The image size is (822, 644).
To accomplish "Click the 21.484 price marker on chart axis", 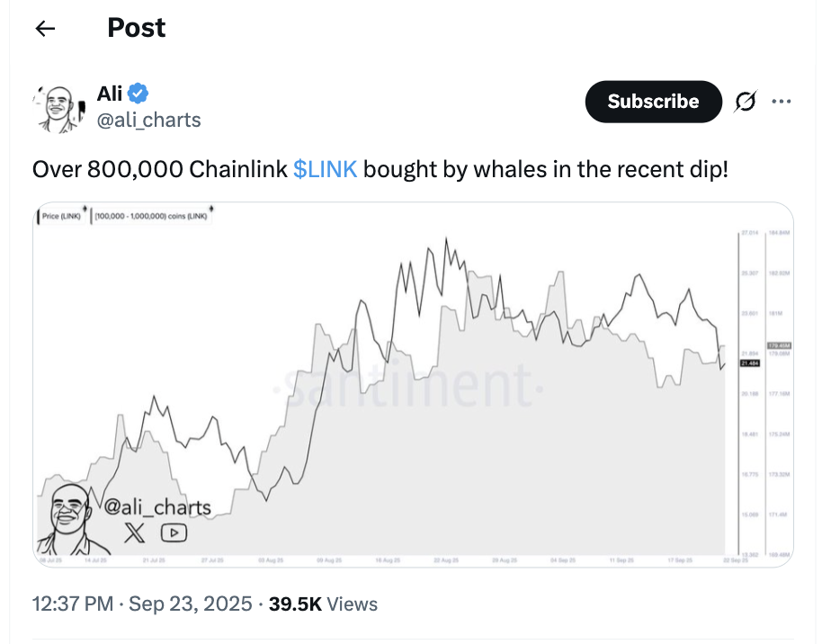I will pos(750,362).
